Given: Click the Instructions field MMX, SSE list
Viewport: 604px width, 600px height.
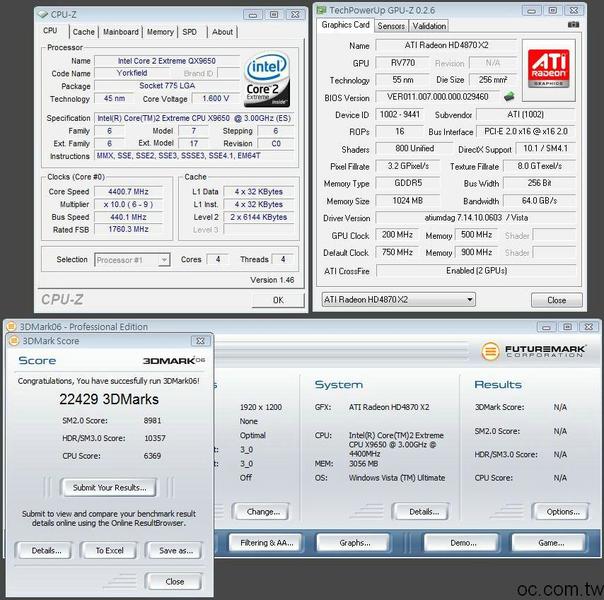Looking at the screenshot, I should coord(194,156).
